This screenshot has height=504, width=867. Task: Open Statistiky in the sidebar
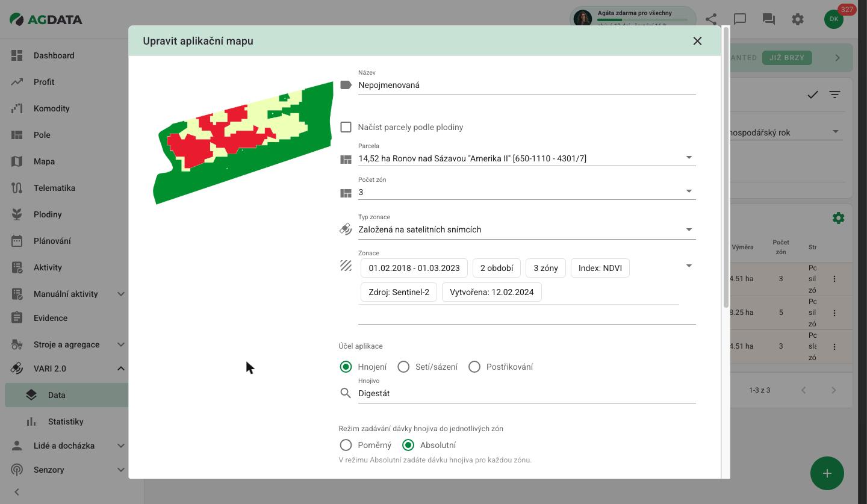[x=67, y=422]
